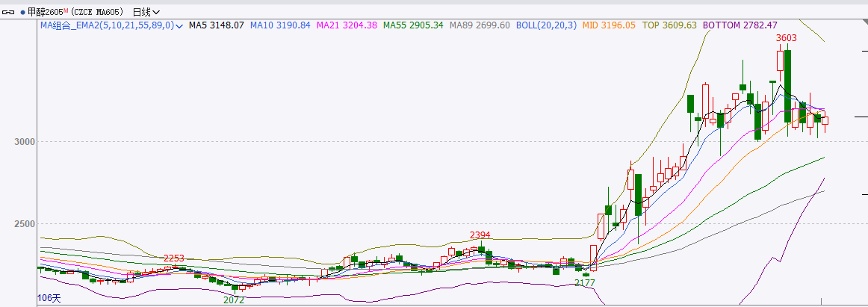Viewport: 868px width, 307px height.
Task: Click the chain link icon beside the title
Action: 10,12
